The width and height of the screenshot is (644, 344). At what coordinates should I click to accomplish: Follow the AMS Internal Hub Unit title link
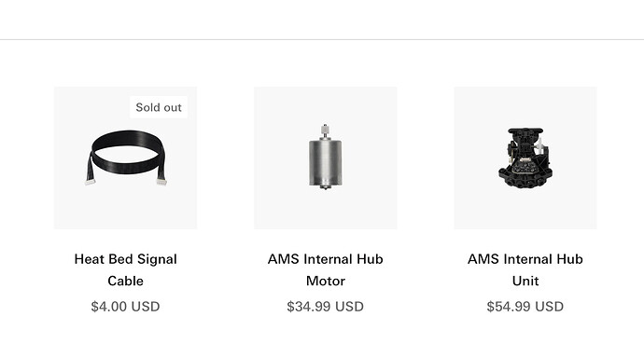525,269
